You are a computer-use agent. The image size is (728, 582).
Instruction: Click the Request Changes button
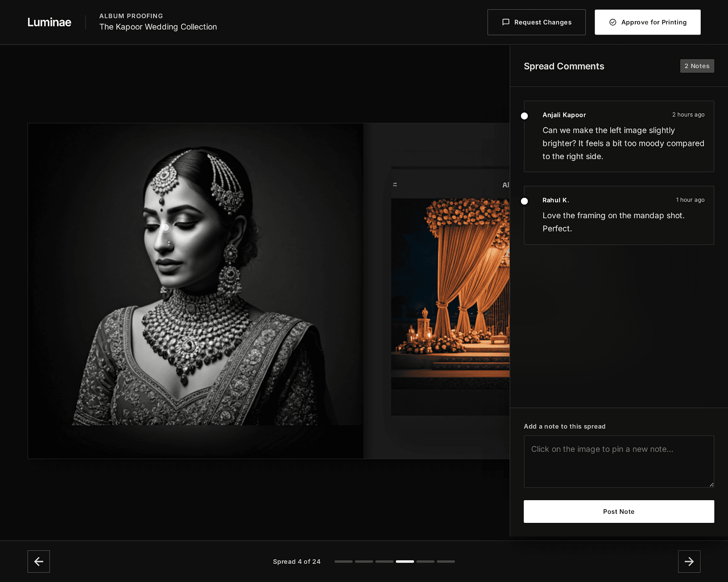pyautogui.click(x=536, y=22)
